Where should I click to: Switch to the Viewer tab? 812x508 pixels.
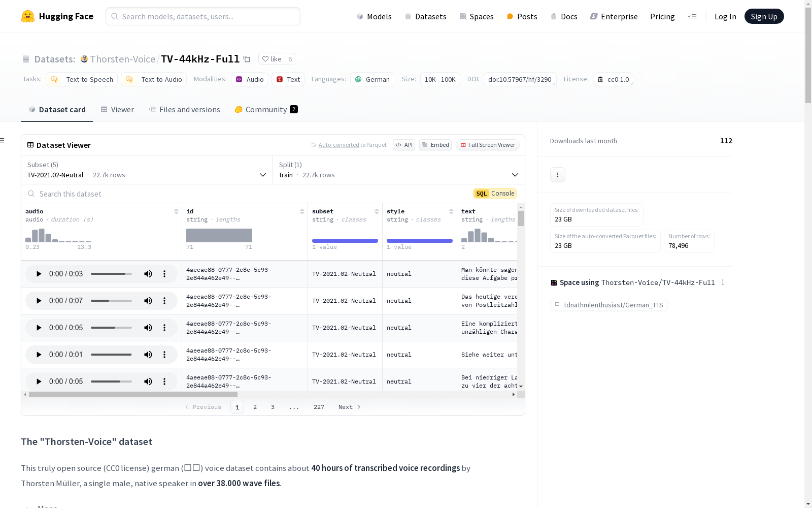(117, 110)
